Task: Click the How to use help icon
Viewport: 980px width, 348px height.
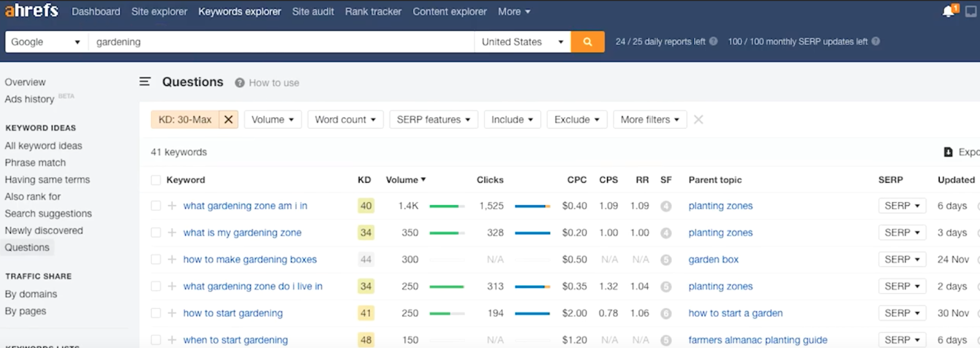Action: 239,83
